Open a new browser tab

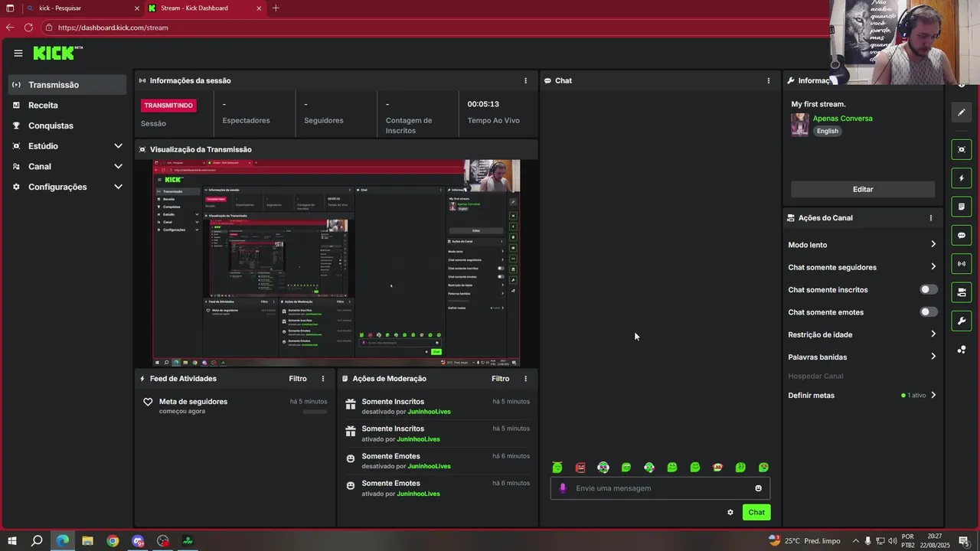(276, 8)
